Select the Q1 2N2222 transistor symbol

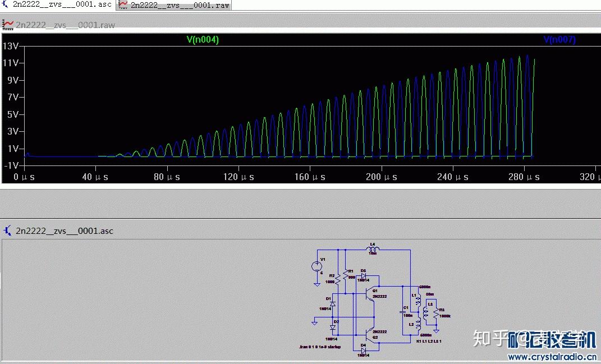[x=370, y=294]
